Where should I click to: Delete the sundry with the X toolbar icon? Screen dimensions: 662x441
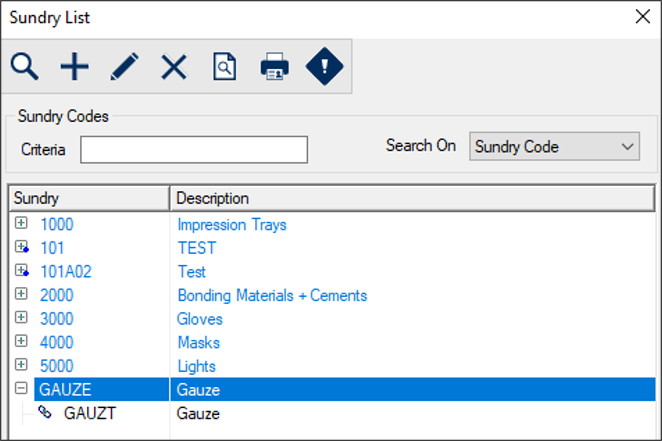174,67
